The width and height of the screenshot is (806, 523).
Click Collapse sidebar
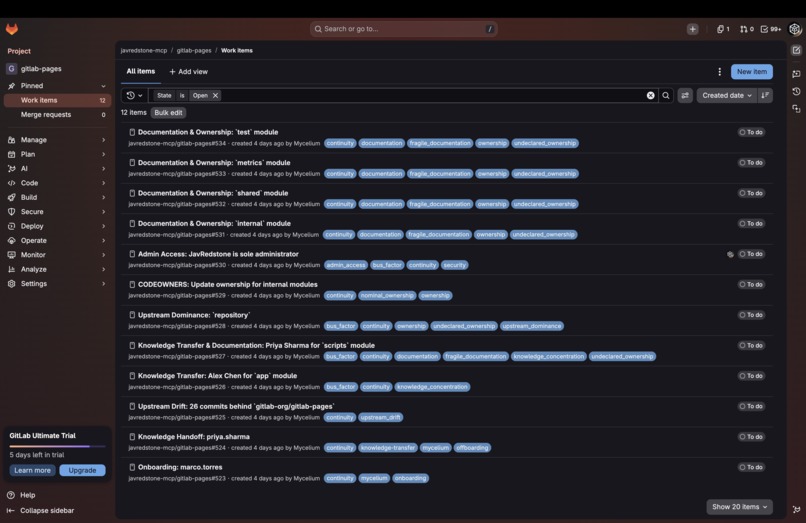(41, 510)
